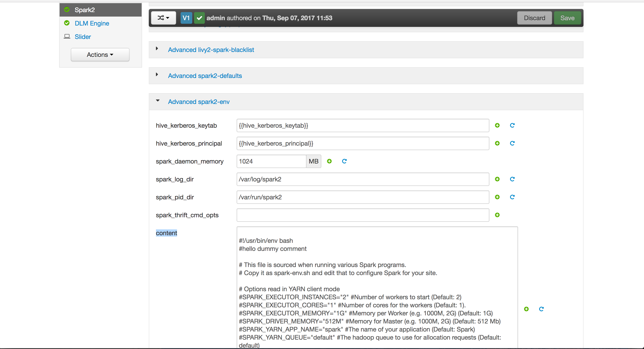Click the laptop icon beside Slider
This screenshot has width=644, height=349.
coord(67,36)
